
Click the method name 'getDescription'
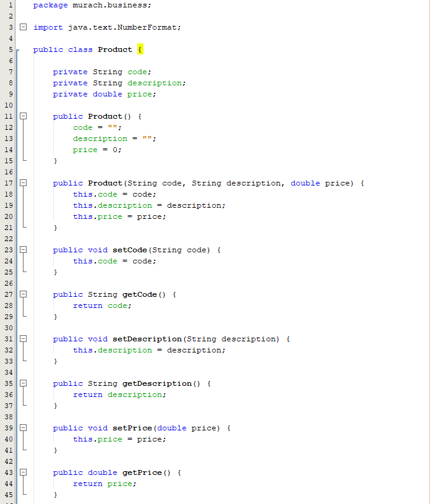click(157, 383)
